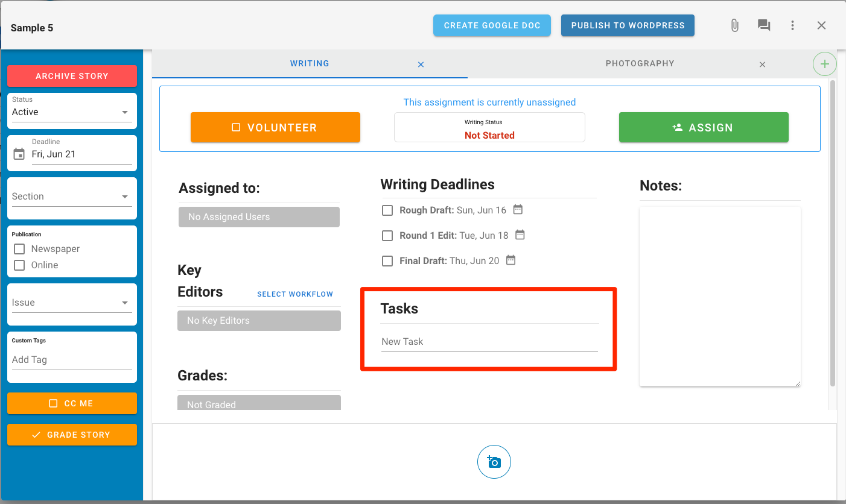Click Publish to WordPress button

[x=628, y=25]
